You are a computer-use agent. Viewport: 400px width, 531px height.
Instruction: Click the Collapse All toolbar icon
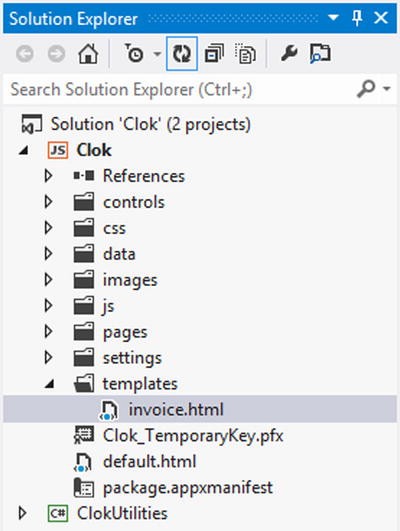click(214, 54)
